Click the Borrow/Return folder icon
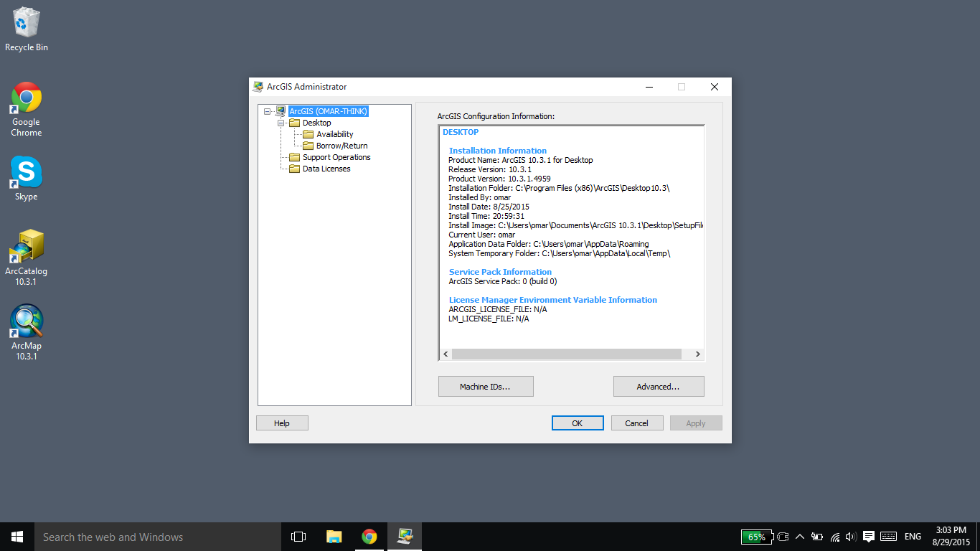The width and height of the screenshot is (980, 551). coord(308,146)
